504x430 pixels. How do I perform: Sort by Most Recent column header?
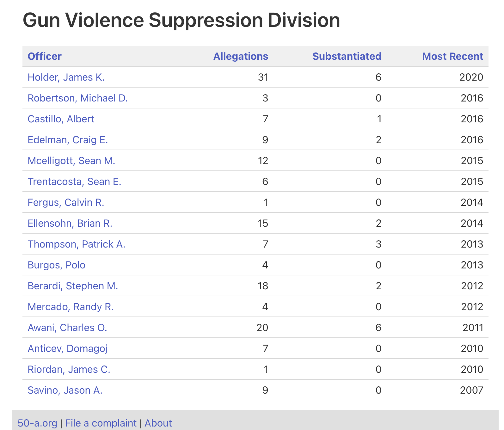point(453,56)
